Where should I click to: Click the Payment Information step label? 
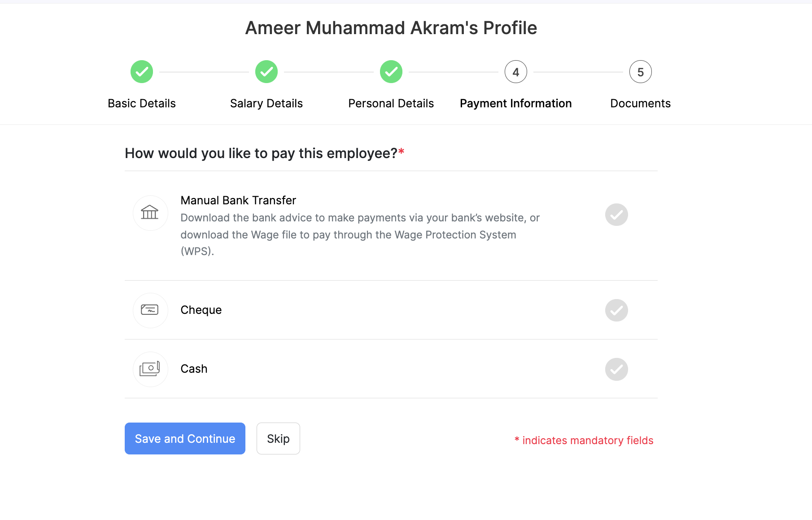point(516,103)
